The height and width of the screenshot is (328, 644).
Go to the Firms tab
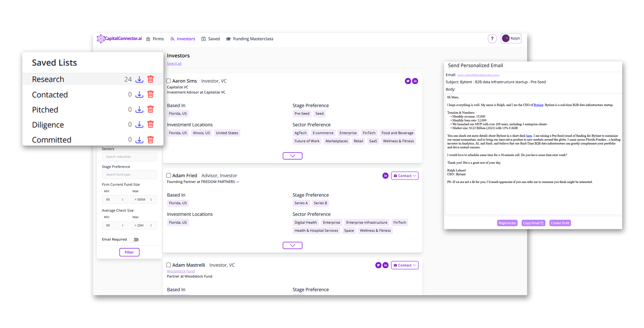click(x=155, y=39)
